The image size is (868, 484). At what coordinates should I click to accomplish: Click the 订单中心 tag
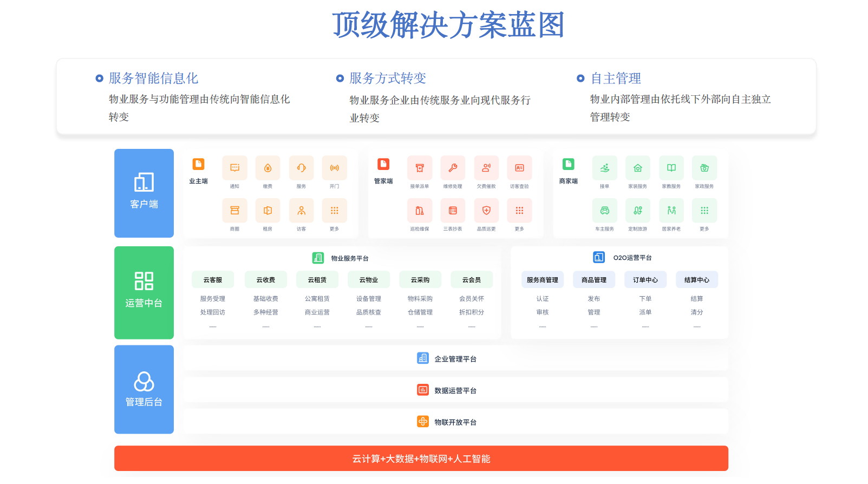click(x=645, y=280)
